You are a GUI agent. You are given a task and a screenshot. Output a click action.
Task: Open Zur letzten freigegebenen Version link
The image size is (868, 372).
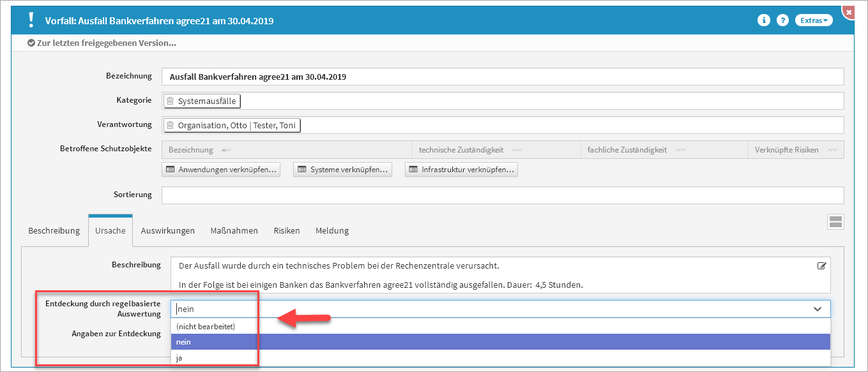106,43
